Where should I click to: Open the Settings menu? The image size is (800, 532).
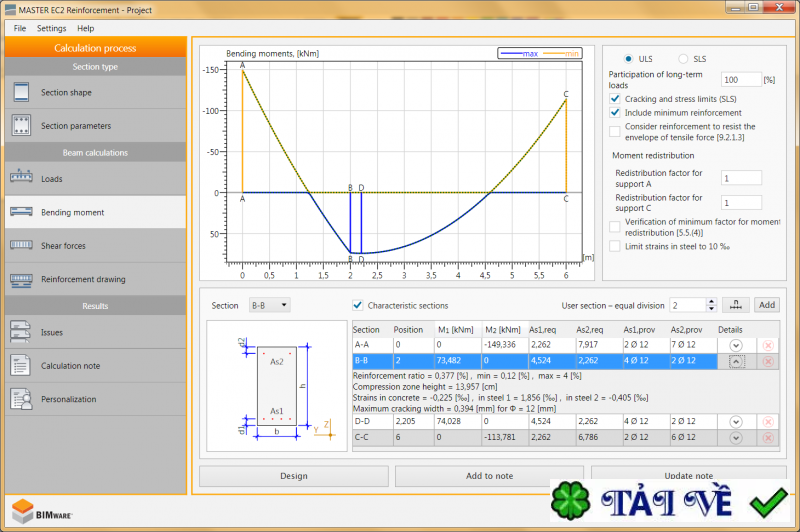(51, 28)
